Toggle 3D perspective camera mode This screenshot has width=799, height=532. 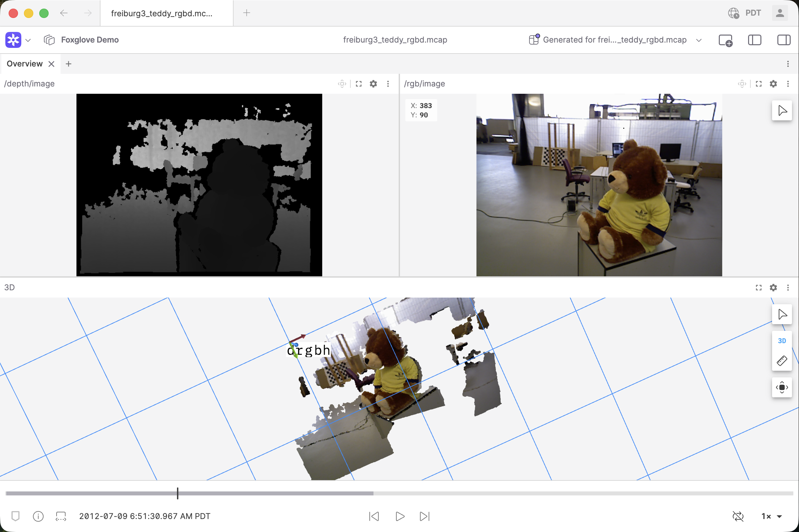click(782, 340)
